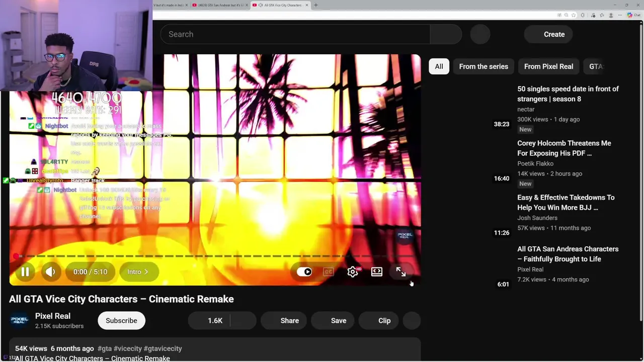Save the video to a playlist

[x=333, y=320]
